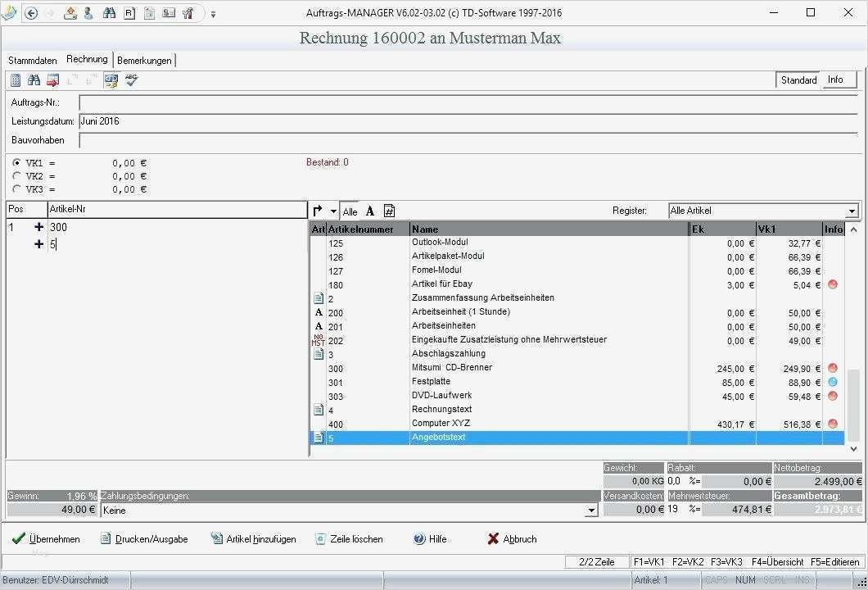This screenshot has height=590, width=868.
Task: Click the Auftrags-MANAGER application logo icon
Action: click(9, 12)
